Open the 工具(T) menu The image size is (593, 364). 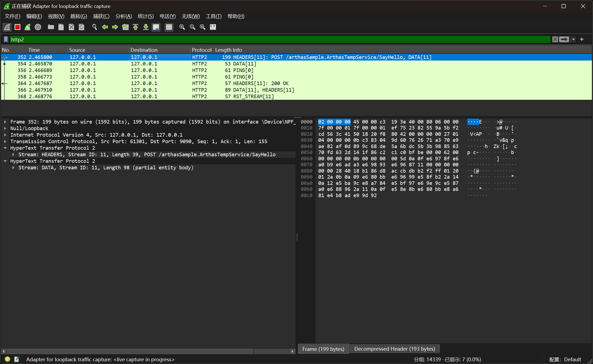click(x=213, y=16)
